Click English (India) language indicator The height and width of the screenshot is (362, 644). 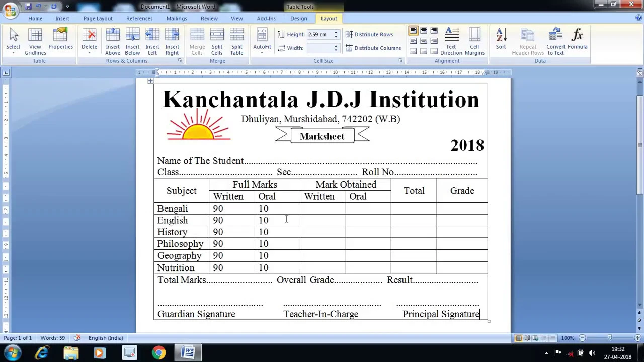pyautogui.click(x=106, y=338)
